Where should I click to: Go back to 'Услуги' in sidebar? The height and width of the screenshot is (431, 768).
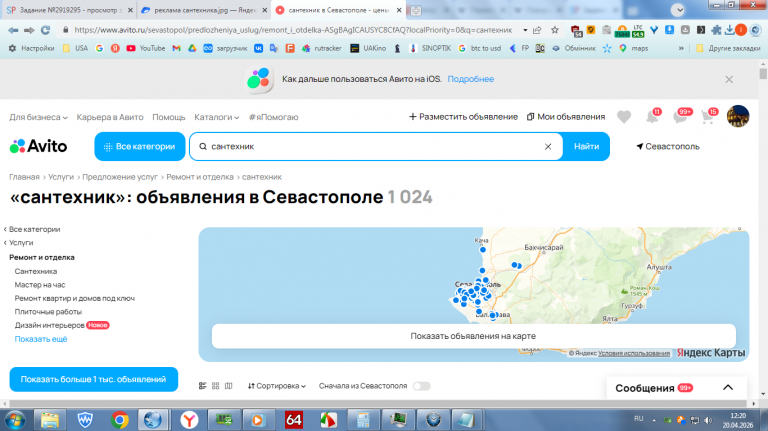pos(19,242)
